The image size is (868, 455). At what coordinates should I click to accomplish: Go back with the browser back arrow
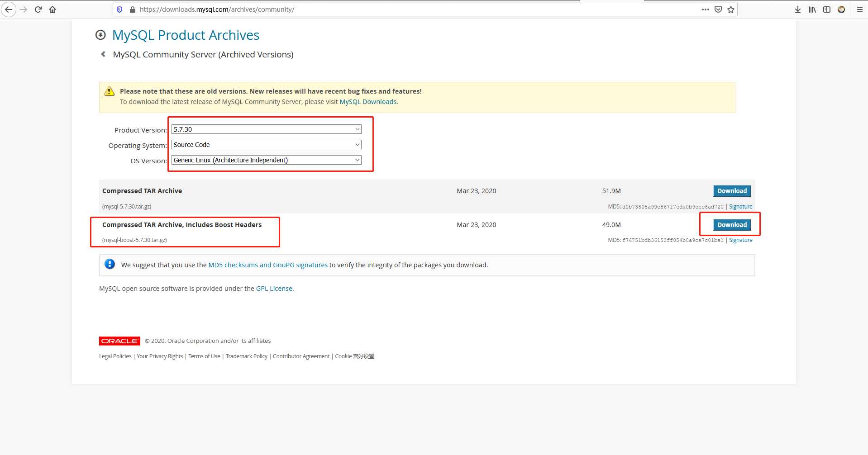pos(9,9)
